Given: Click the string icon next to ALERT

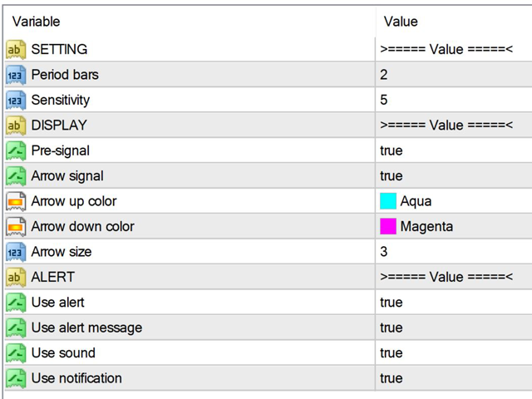Looking at the screenshot, I should pos(16,277).
